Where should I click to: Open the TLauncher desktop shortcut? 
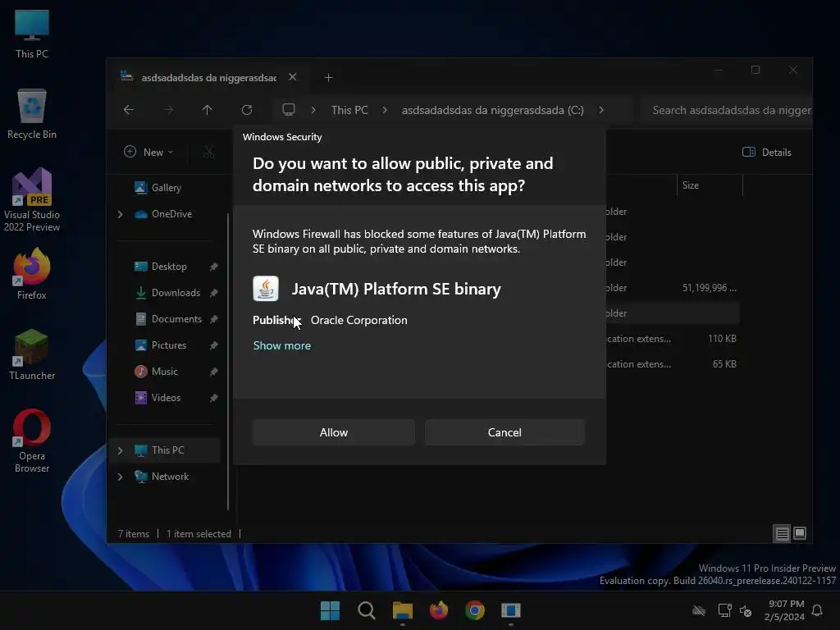(32, 354)
